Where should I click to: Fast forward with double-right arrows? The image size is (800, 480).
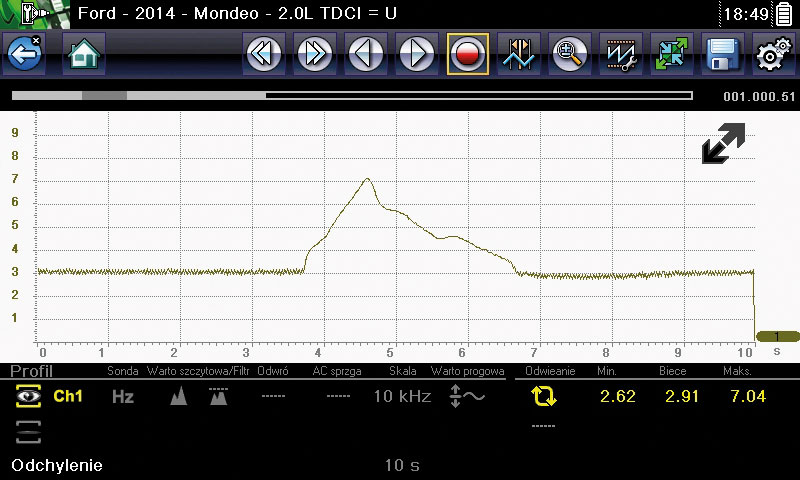(x=315, y=54)
